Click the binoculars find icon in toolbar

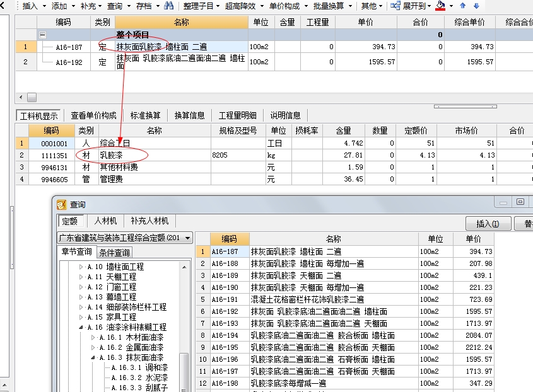pos(168,6)
